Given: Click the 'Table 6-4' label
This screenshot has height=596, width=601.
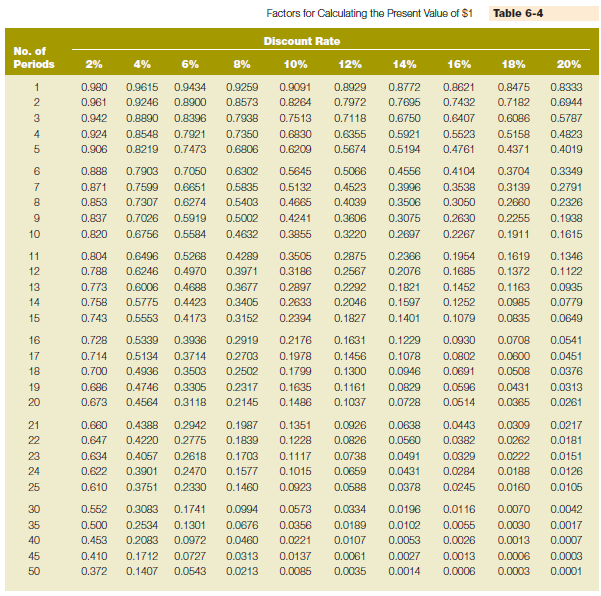Looking at the screenshot, I should pyautogui.click(x=518, y=13).
